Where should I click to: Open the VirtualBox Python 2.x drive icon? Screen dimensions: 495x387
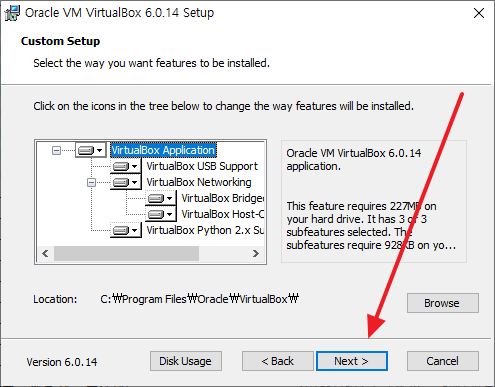click(125, 230)
